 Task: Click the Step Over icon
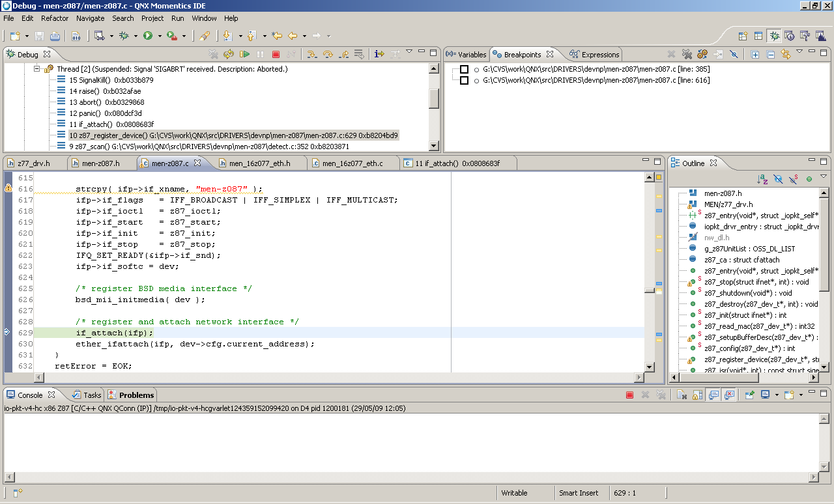pyautogui.click(x=328, y=55)
